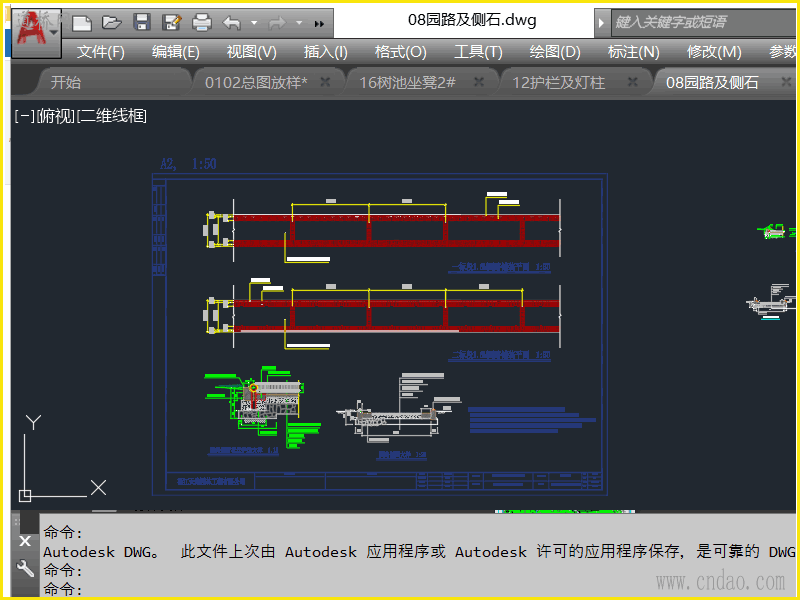Create a new drawing from toolbar
The height and width of the screenshot is (600, 800).
82,23
